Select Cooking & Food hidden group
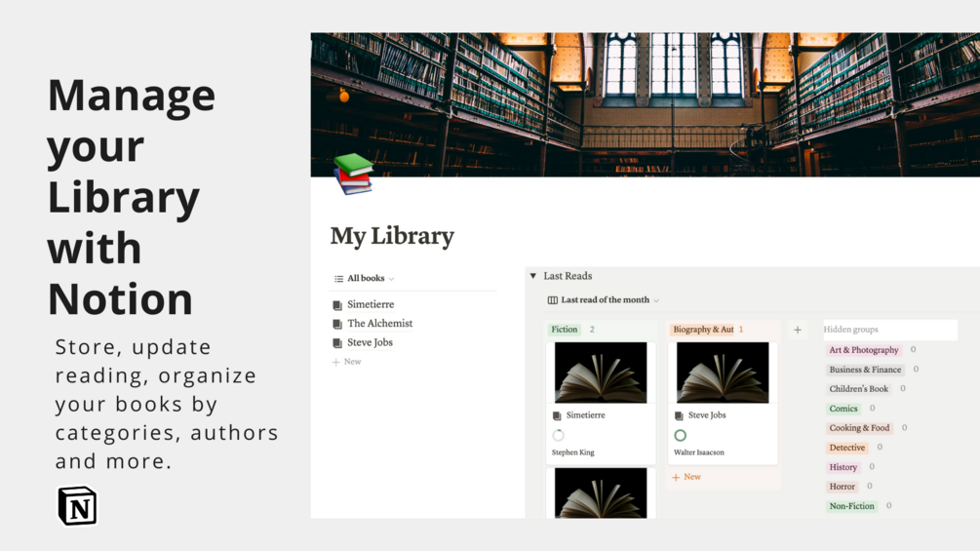 [x=859, y=428]
